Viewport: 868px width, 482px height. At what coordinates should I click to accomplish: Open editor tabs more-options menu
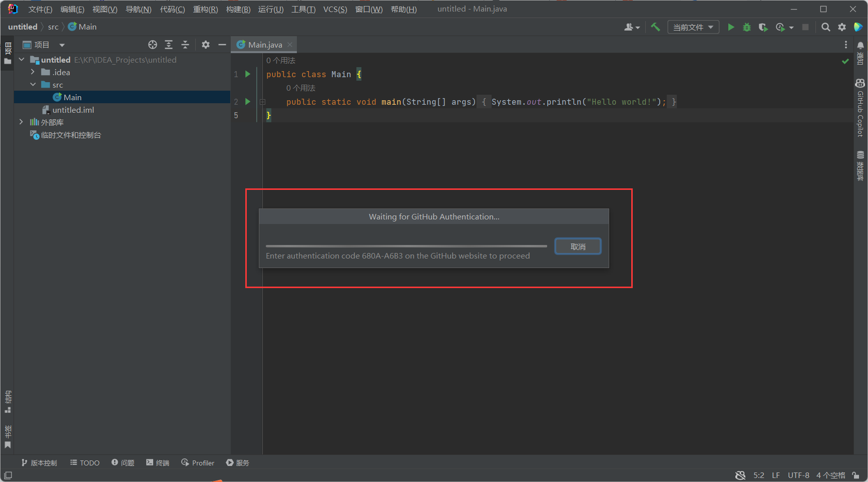[846, 45]
